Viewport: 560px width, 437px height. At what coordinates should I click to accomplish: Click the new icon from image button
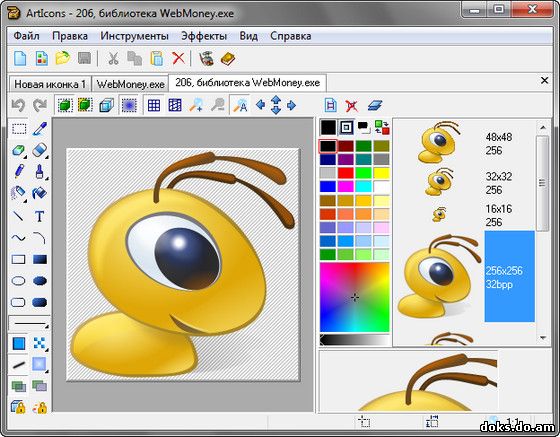[41, 58]
